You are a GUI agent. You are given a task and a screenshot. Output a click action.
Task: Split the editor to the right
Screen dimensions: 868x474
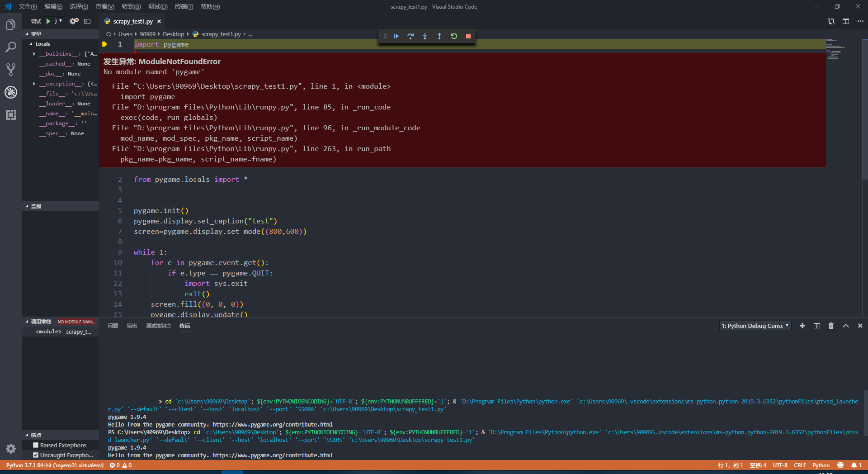(846, 21)
